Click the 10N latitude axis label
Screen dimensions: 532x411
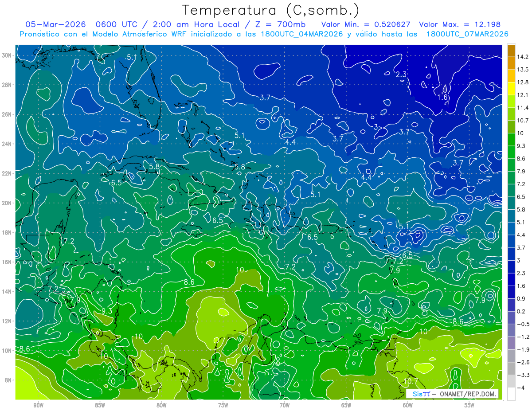(x=7, y=351)
